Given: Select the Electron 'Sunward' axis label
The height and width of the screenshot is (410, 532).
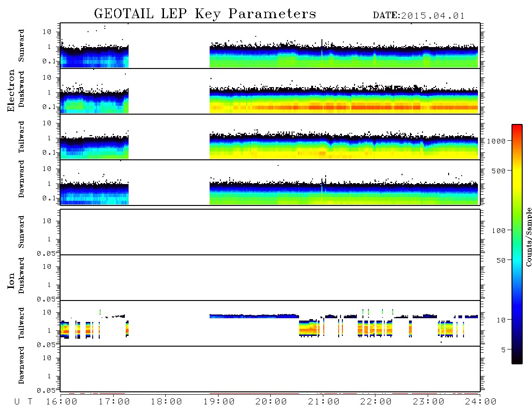Looking at the screenshot, I should point(21,46).
